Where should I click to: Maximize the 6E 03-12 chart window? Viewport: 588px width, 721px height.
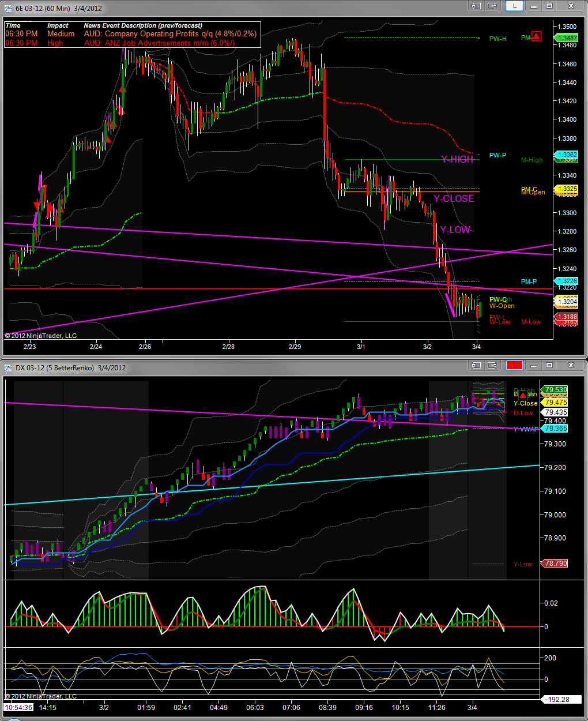549,6
